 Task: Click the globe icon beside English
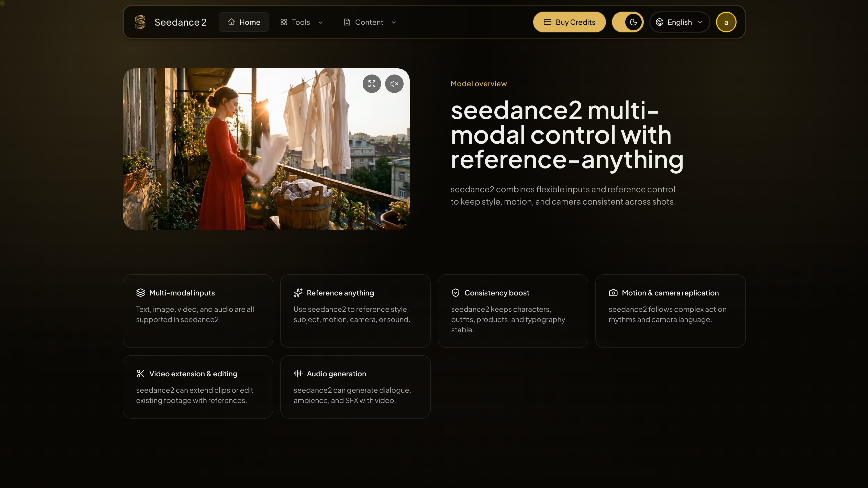(660, 22)
